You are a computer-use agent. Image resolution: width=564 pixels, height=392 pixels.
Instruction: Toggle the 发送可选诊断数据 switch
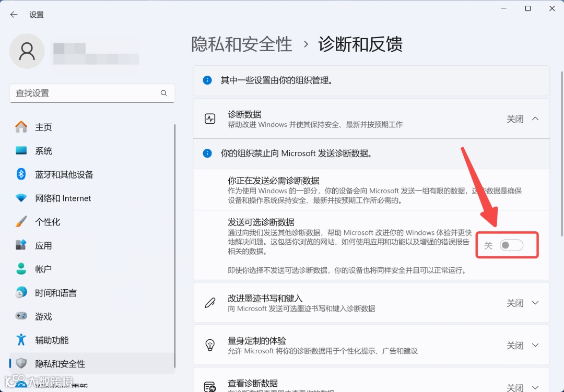pyautogui.click(x=511, y=245)
